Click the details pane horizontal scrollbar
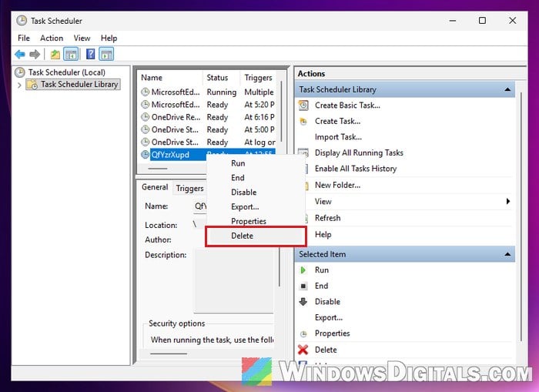 tap(169, 353)
